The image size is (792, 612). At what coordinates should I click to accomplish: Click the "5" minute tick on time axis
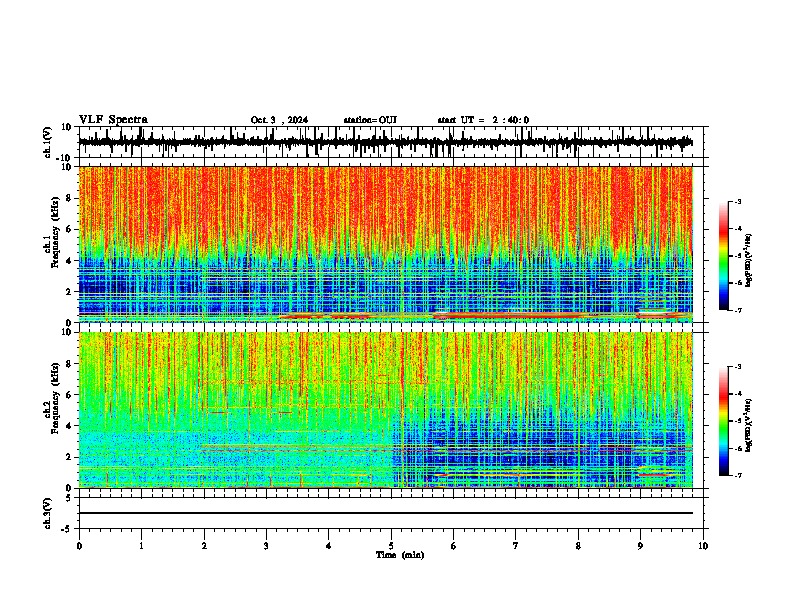[391, 545]
